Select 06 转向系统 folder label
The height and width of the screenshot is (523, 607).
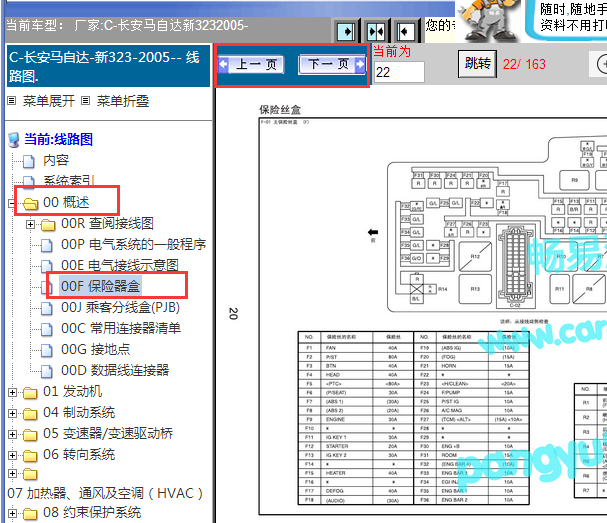pos(79,454)
